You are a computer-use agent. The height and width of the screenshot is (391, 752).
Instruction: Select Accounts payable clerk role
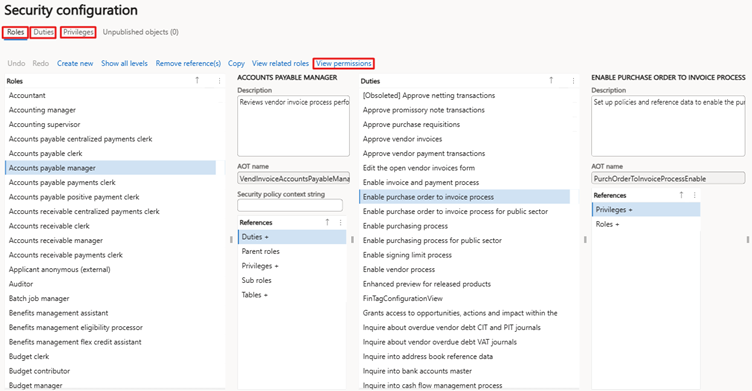[x=110, y=154]
